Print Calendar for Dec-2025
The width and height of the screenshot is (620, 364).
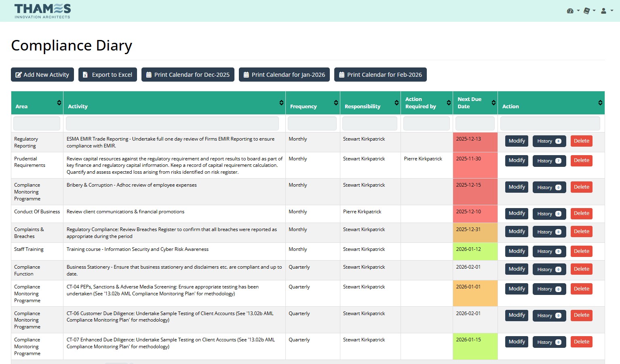[188, 75]
